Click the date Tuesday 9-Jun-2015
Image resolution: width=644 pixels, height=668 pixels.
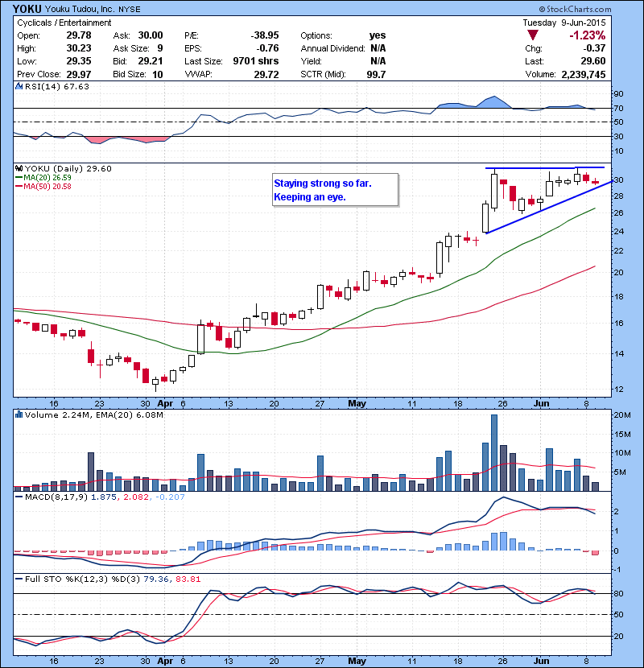pos(563,23)
